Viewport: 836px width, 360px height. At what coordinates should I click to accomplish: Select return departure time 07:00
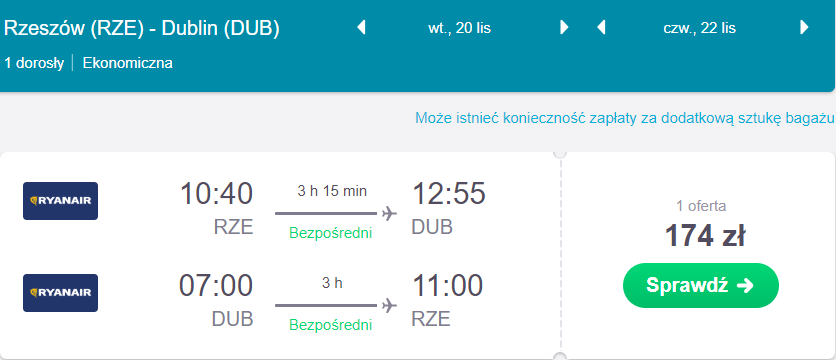pos(215,285)
